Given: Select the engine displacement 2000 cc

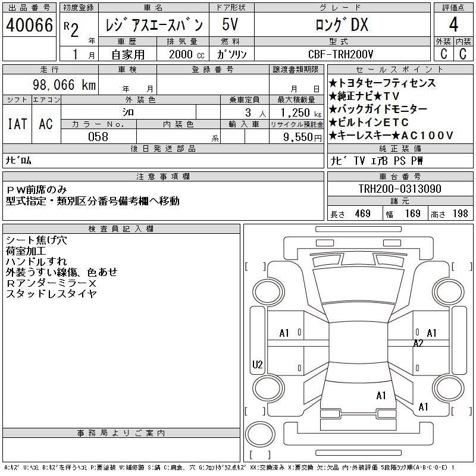Looking at the screenshot, I should [183, 54].
